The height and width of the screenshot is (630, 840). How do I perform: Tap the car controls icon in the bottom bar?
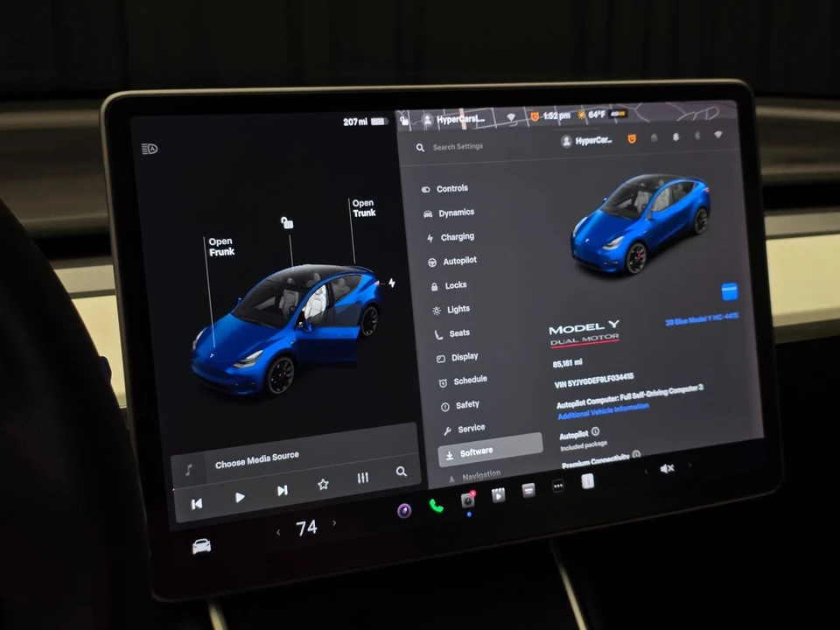pyautogui.click(x=201, y=546)
